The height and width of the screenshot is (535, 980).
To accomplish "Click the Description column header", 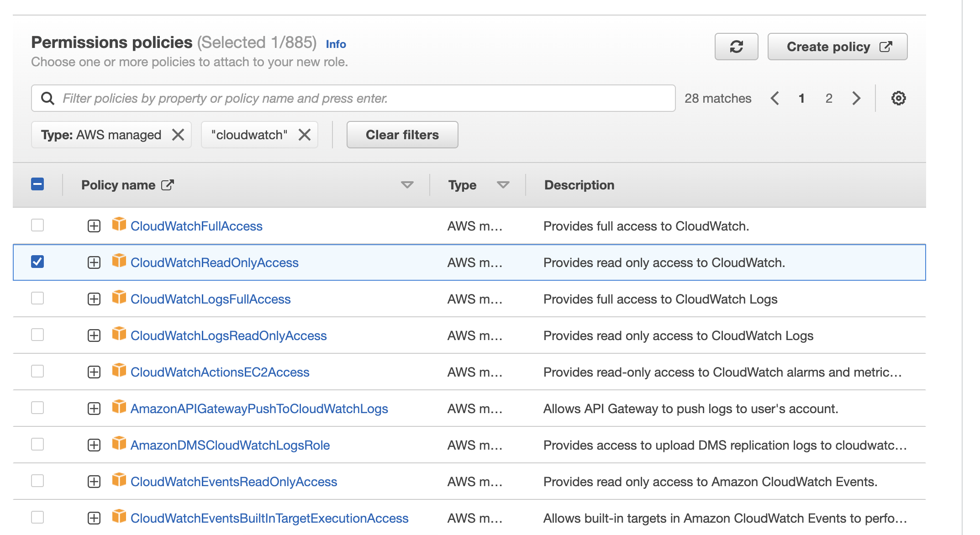I will click(x=579, y=185).
